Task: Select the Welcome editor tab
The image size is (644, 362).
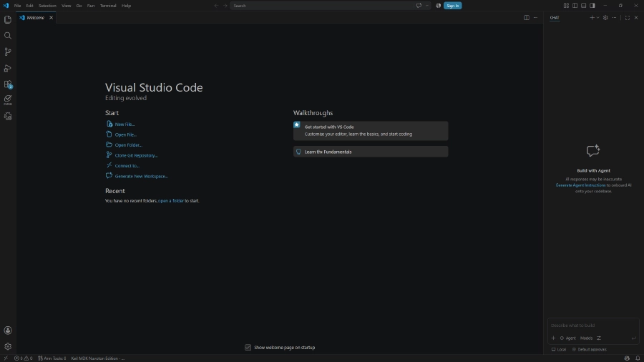Action: tap(36, 18)
